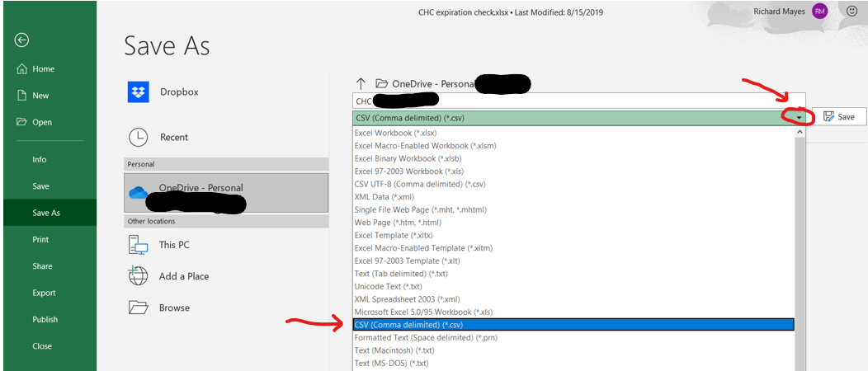Select Microsoft Excel 5.0/95 Workbook

coord(573,312)
